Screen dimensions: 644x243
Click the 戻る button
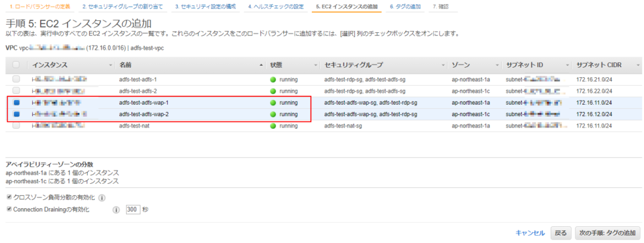(x=561, y=233)
